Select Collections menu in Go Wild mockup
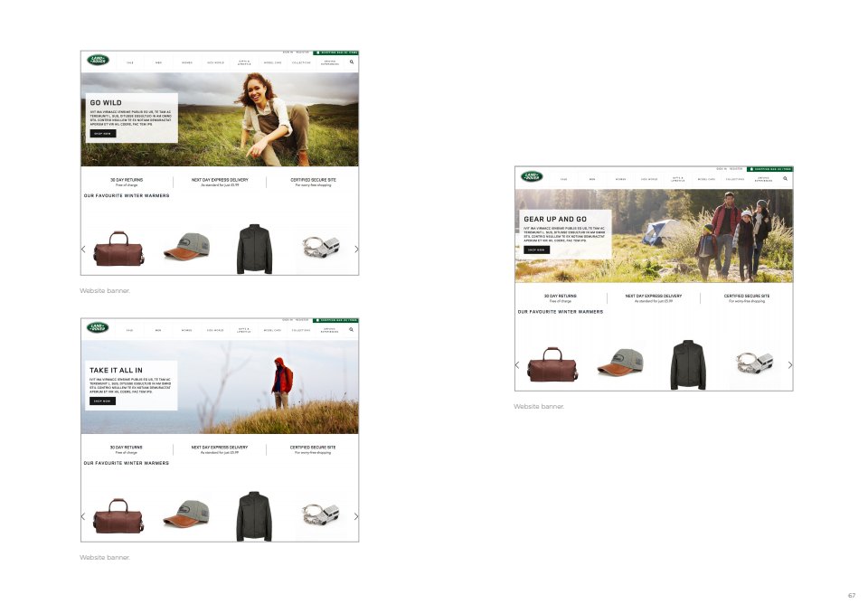Image resolution: width=868 pixels, height=613 pixels. 301,62
